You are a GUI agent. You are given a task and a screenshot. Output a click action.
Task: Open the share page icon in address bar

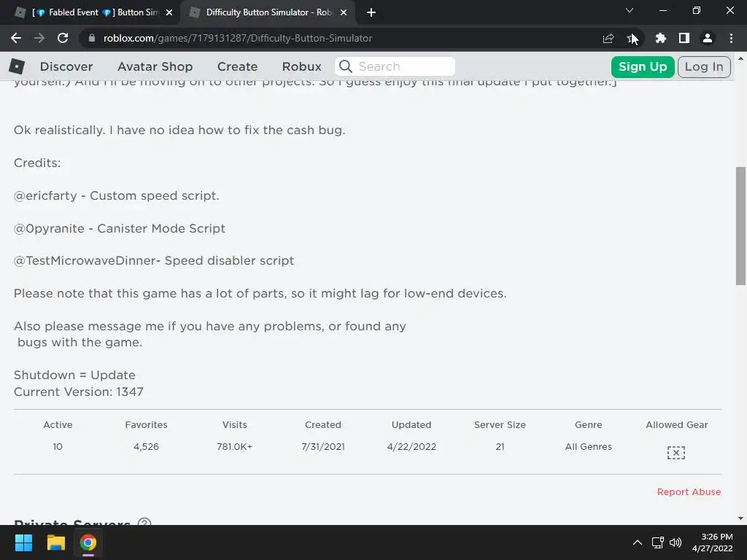(608, 38)
